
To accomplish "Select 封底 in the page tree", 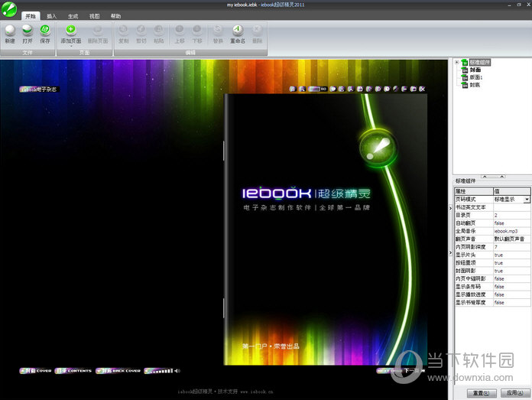I will pos(474,84).
